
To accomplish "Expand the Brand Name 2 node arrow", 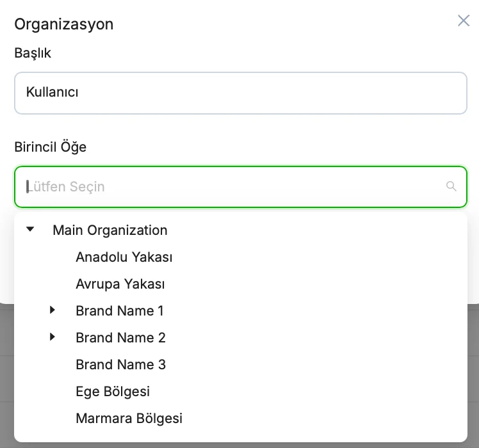I will pyautogui.click(x=53, y=337).
